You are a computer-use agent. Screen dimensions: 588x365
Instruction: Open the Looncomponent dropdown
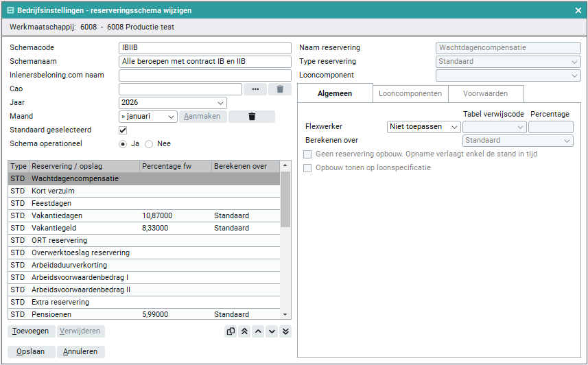508,75
